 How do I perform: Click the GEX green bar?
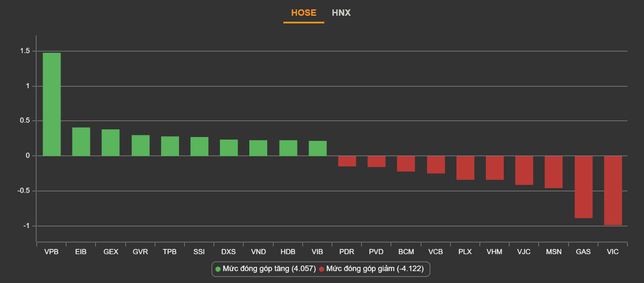click(110, 143)
